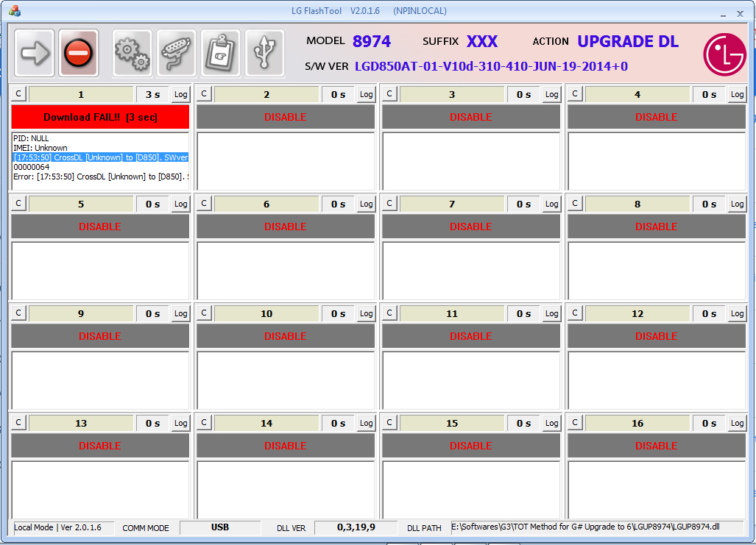Open the Log for port 1
The image size is (756, 545).
[181, 94]
